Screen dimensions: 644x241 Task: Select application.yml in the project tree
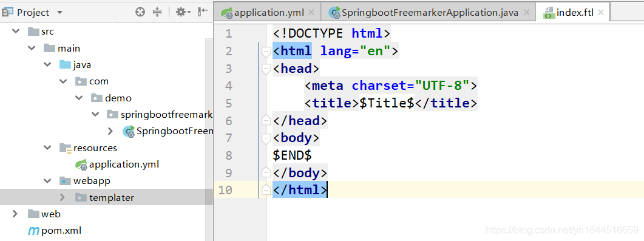pos(124,165)
